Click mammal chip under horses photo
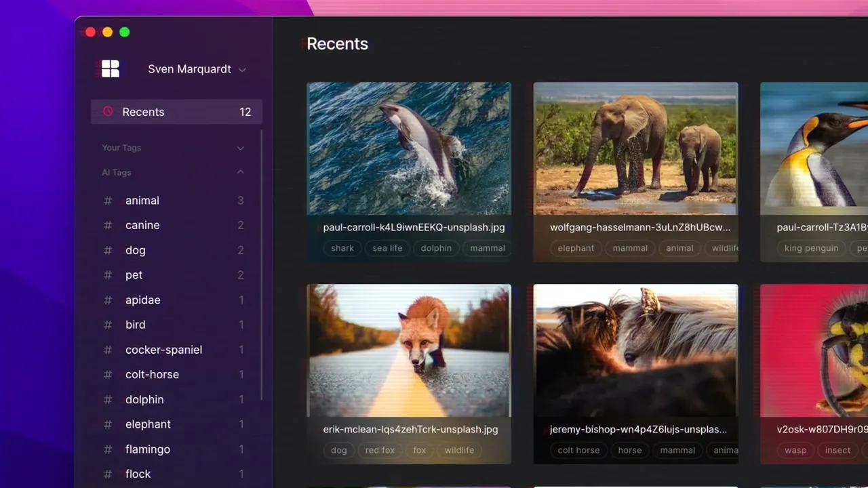Screen dimensions: 868x488 (x=677, y=450)
